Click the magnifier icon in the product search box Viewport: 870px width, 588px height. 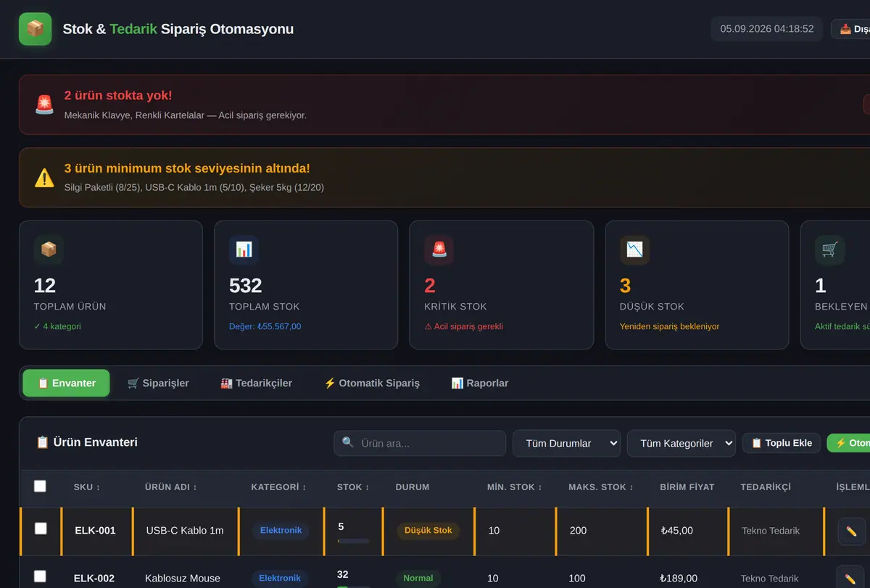click(x=348, y=442)
